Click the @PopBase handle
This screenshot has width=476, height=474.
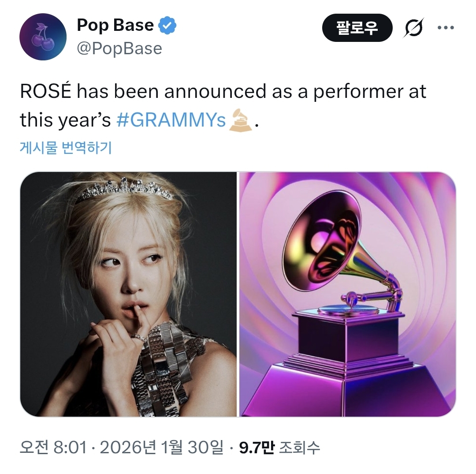click(x=119, y=49)
